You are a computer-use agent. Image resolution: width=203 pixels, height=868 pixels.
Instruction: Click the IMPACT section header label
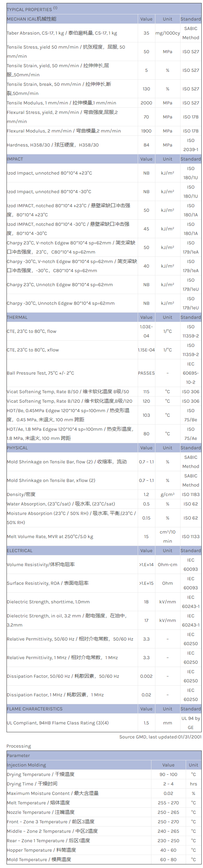15,159
